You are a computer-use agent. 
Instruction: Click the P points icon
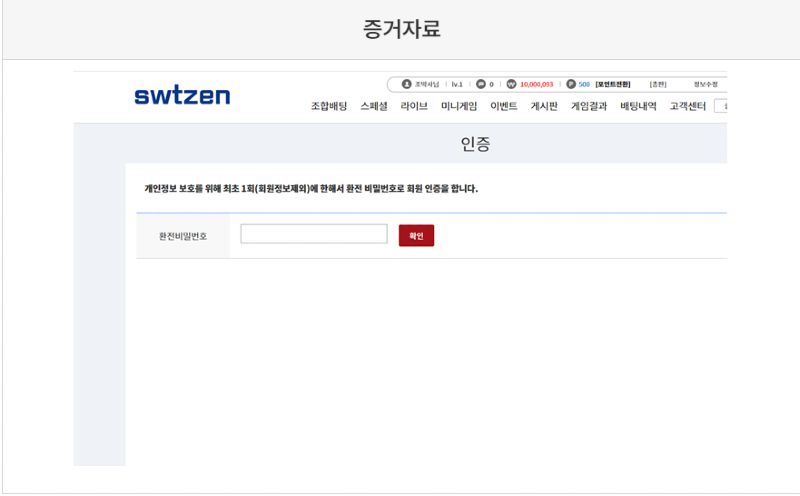pos(570,84)
